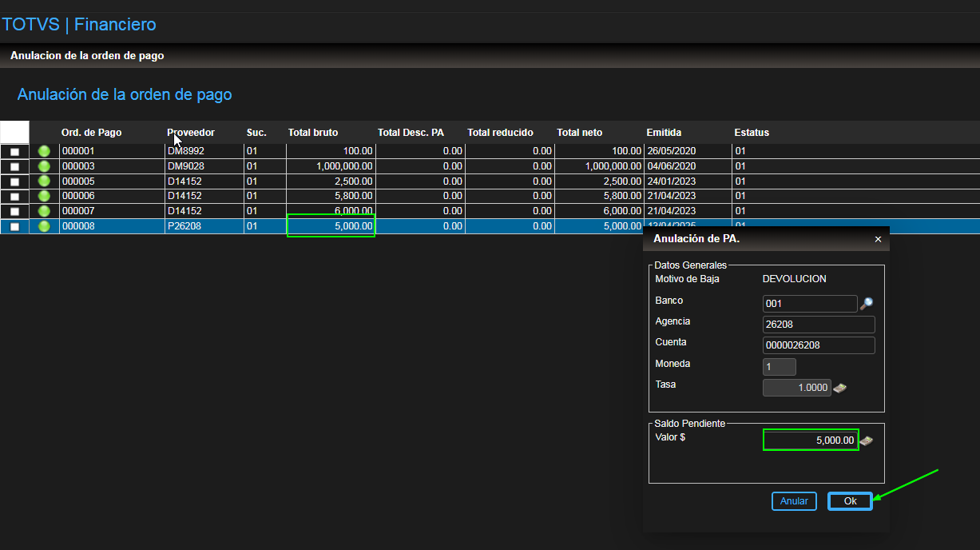Image resolution: width=980 pixels, height=550 pixels.
Task: Click the Total neto column header
Action: 580,133
